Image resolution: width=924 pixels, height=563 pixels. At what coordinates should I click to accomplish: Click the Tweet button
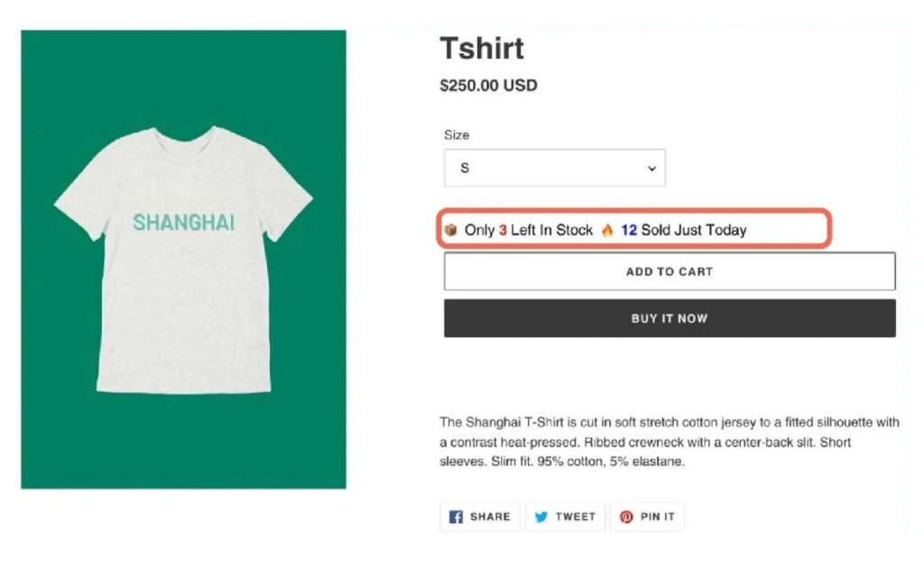565,517
